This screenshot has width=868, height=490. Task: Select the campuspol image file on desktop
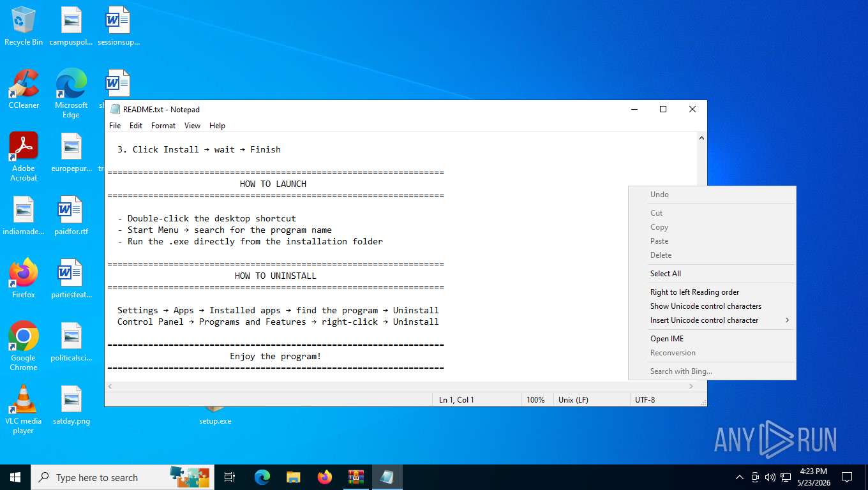(71, 26)
